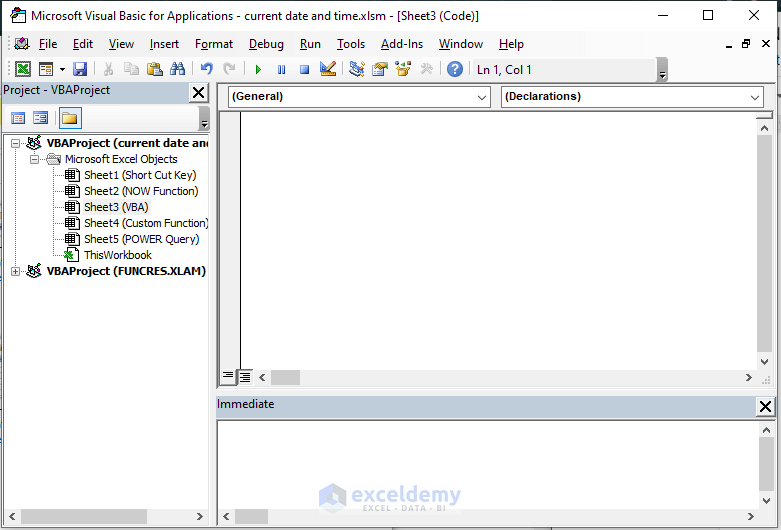Toggle Folders button in Project pane
The image size is (781, 530).
coord(70,118)
